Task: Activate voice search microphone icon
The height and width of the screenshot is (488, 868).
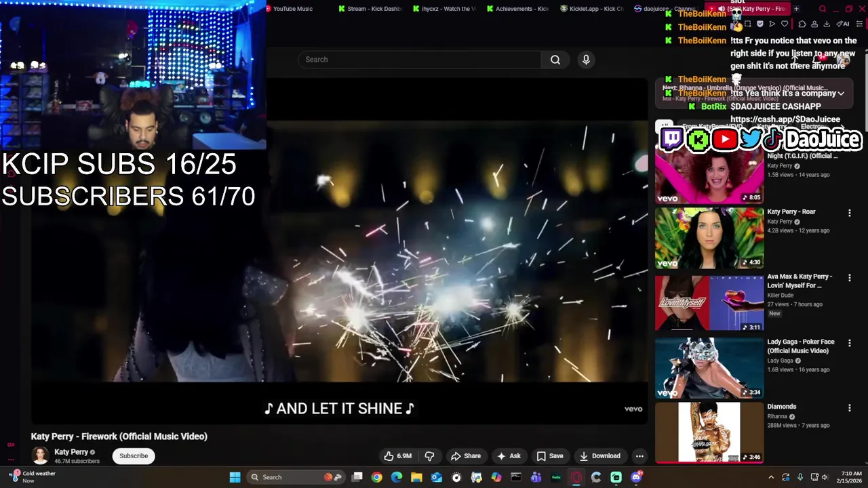Action: (x=586, y=60)
